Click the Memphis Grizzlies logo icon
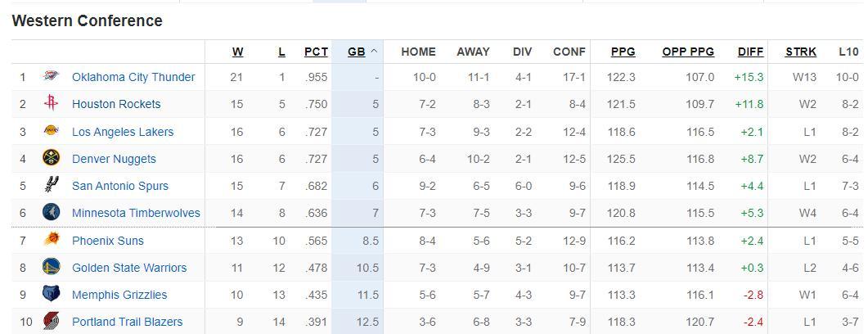The height and width of the screenshot is (334, 868). click(52, 295)
